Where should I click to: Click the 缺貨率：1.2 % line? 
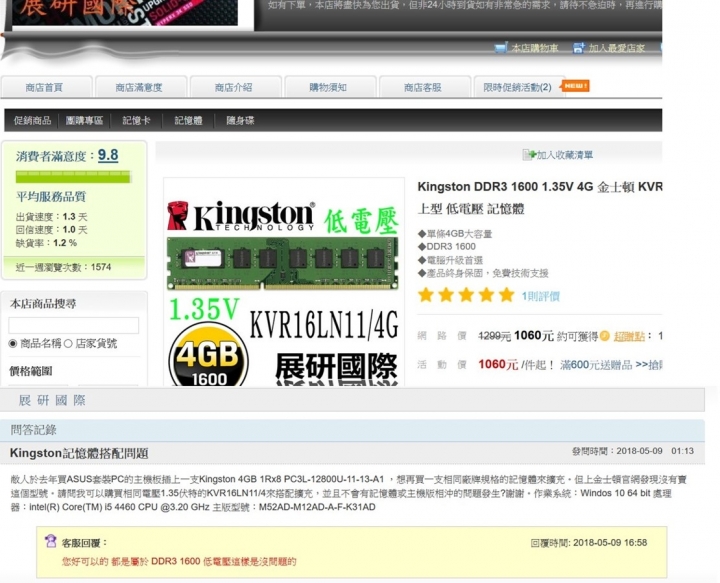46,243
